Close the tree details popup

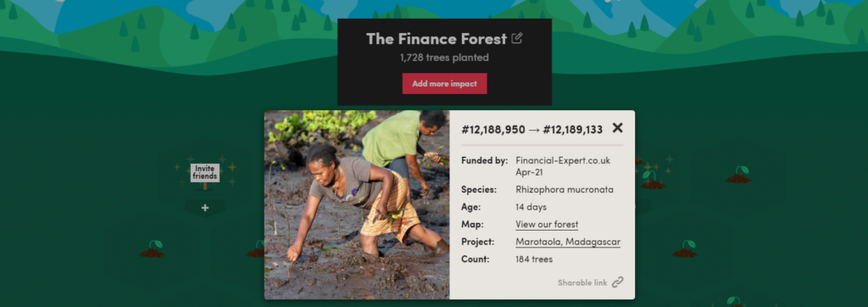tap(617, 128)
